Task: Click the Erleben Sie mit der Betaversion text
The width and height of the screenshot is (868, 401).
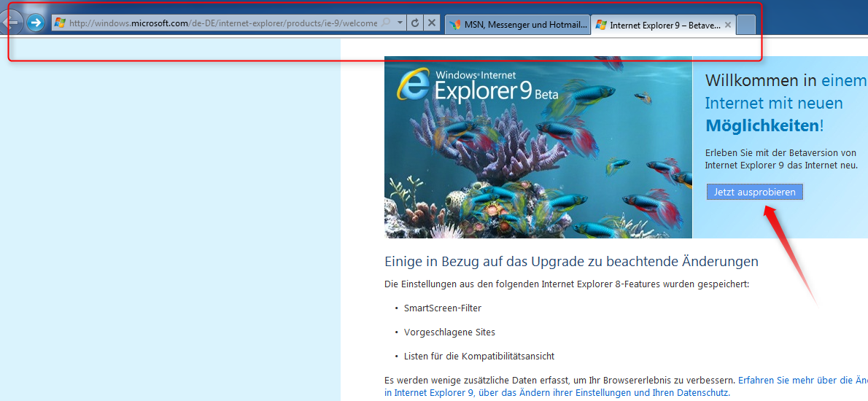Action: (781, 159)
